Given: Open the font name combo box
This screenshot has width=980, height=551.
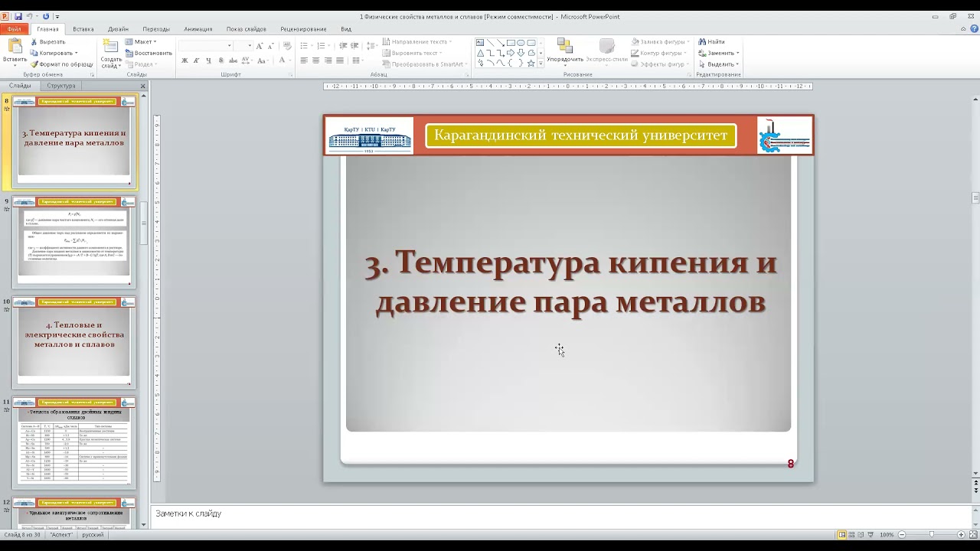Looking at the screenshot, I should pyautogui.click(x=206, y=46).
